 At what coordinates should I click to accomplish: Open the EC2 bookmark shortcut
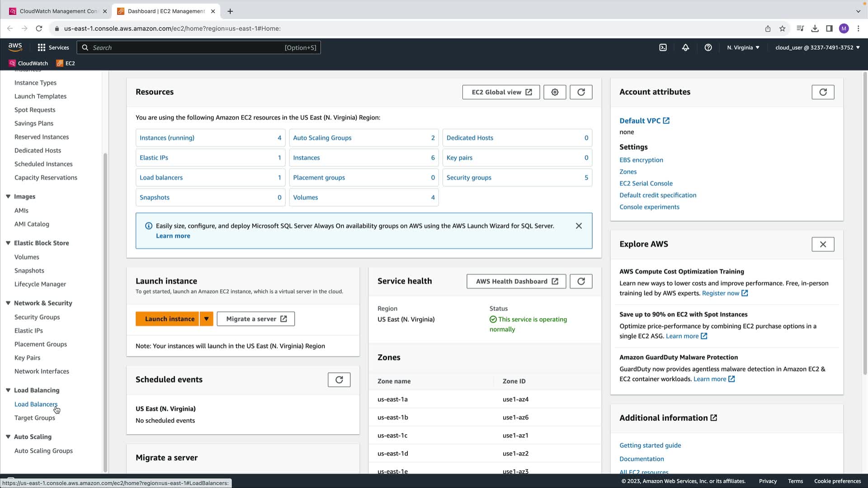(x=66, y=63)
